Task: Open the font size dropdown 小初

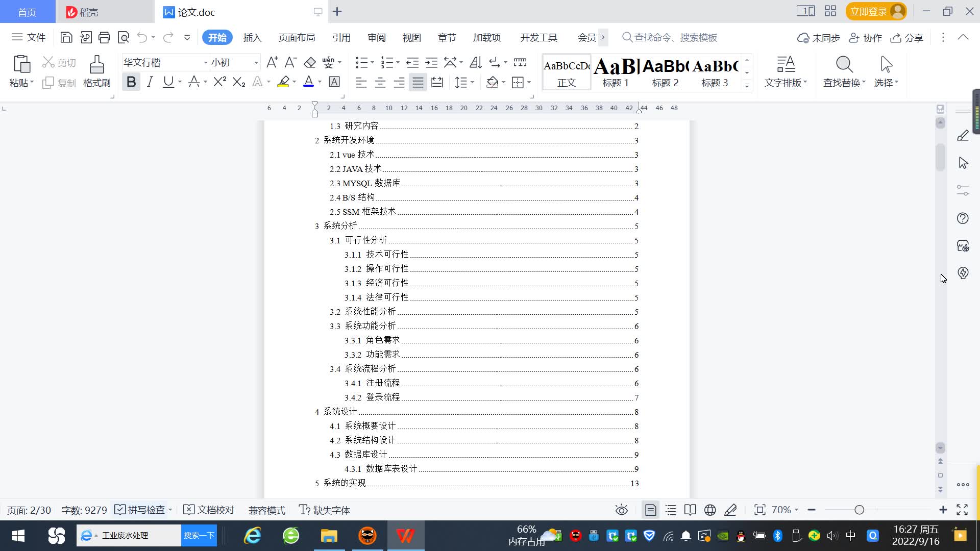Action: (256, 63)
